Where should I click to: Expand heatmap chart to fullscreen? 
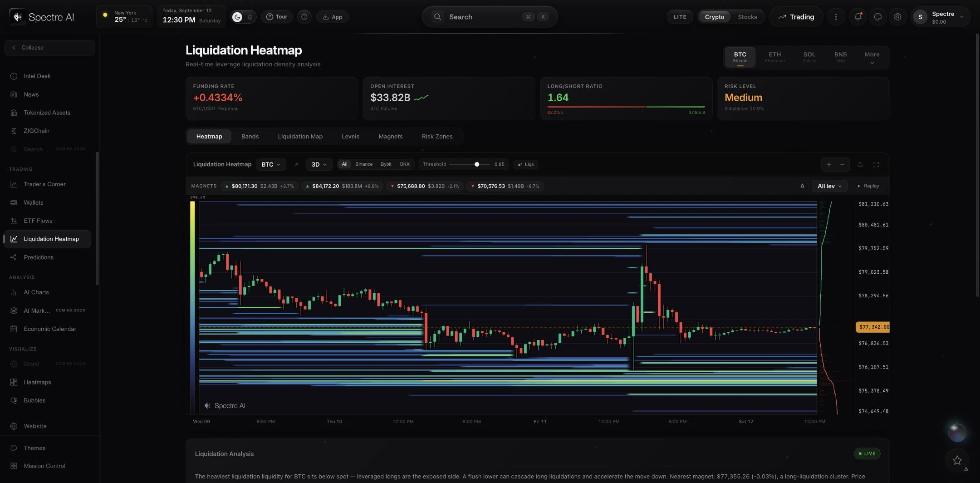876,164
